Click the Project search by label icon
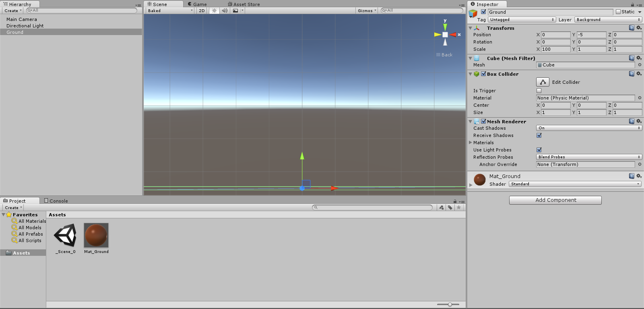This screenshot has width=644, height=309. (450, 207)
